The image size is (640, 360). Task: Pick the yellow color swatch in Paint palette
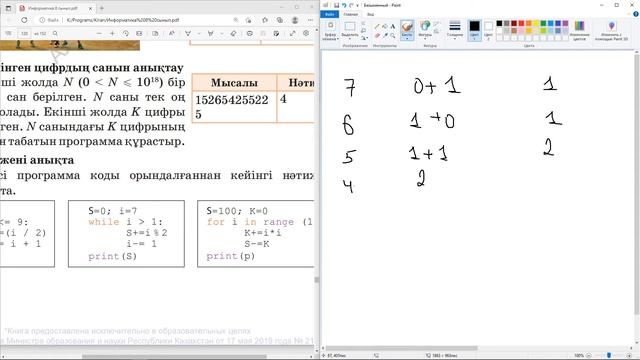536,24
